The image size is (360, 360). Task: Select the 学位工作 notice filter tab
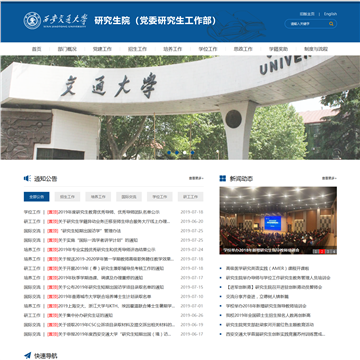(160, 197)
